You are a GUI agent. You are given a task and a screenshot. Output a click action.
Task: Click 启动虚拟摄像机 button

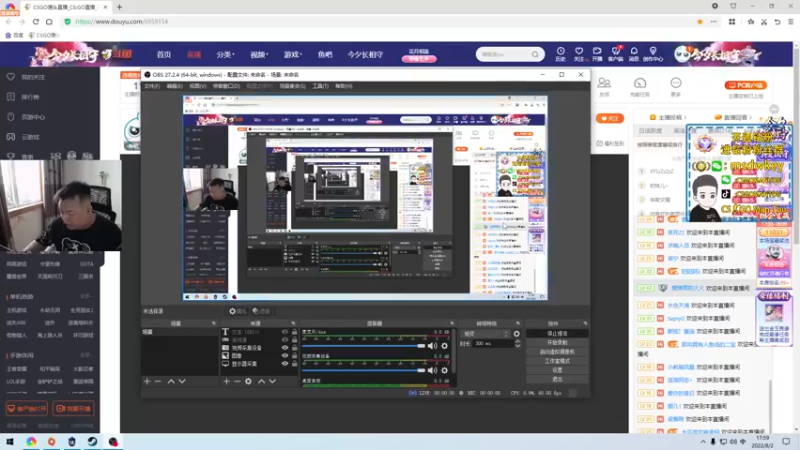[x=557, y=352]
